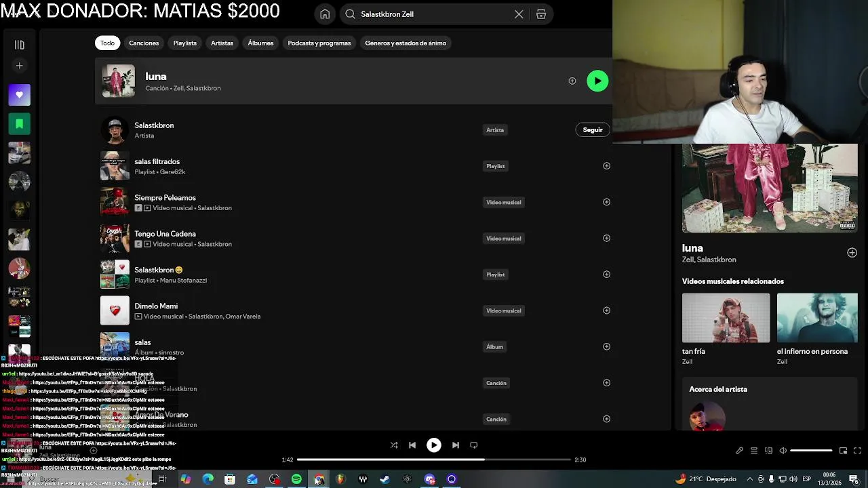Select the Álbumes filter tab
This screenshot has width=868, height=488.
(260, 43)
